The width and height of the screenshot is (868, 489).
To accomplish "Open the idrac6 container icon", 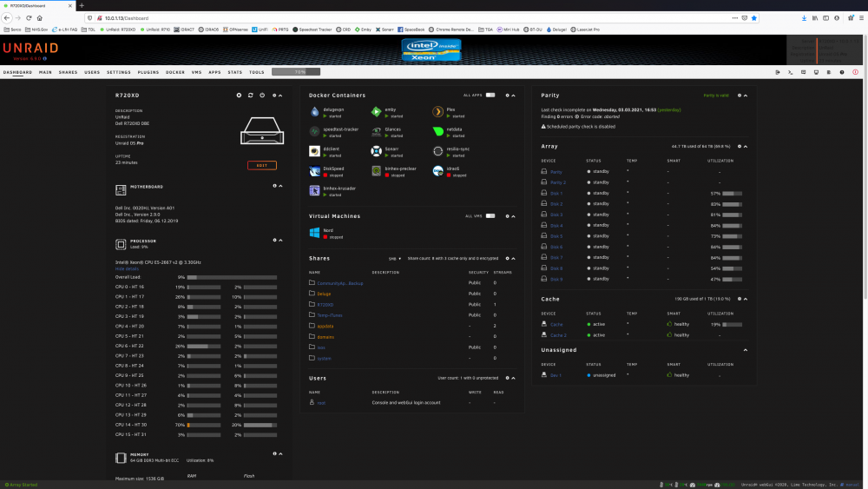I will [437, 171].
